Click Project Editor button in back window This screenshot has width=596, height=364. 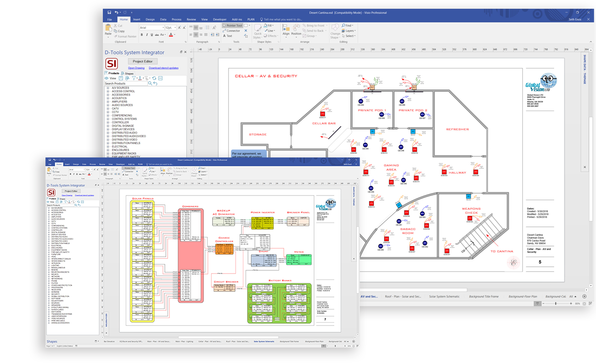click(143, 61)
